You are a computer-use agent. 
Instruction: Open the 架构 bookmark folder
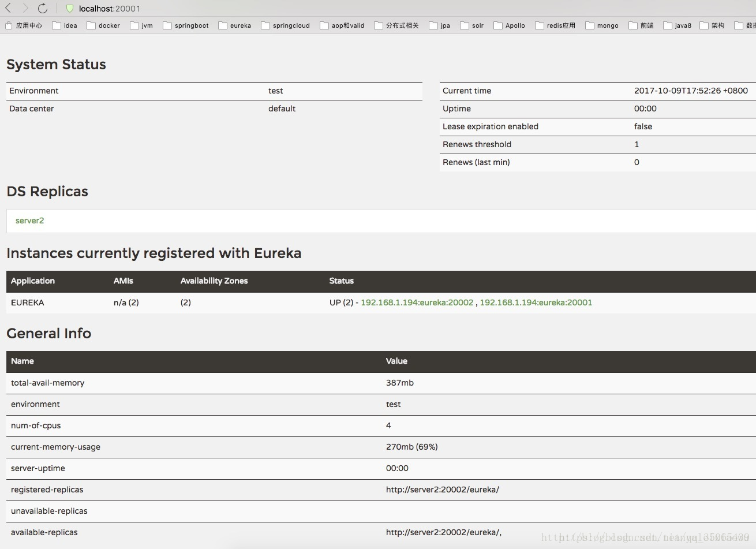pyautogui.click(x=712, y=25)
